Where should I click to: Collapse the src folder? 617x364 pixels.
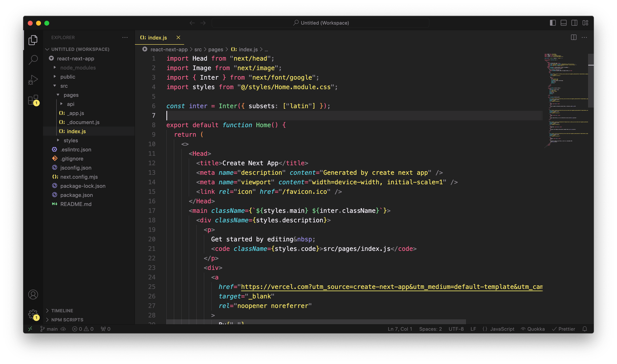(64, 86)
